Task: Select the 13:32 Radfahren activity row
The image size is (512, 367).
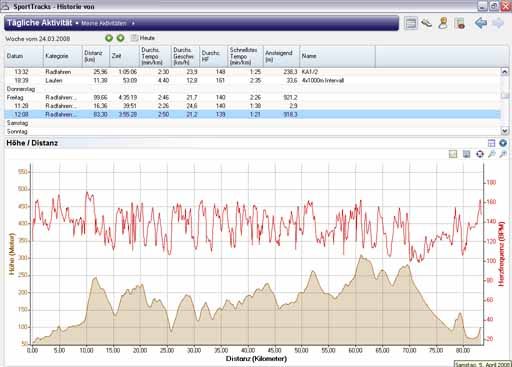Action: (252, 72)
